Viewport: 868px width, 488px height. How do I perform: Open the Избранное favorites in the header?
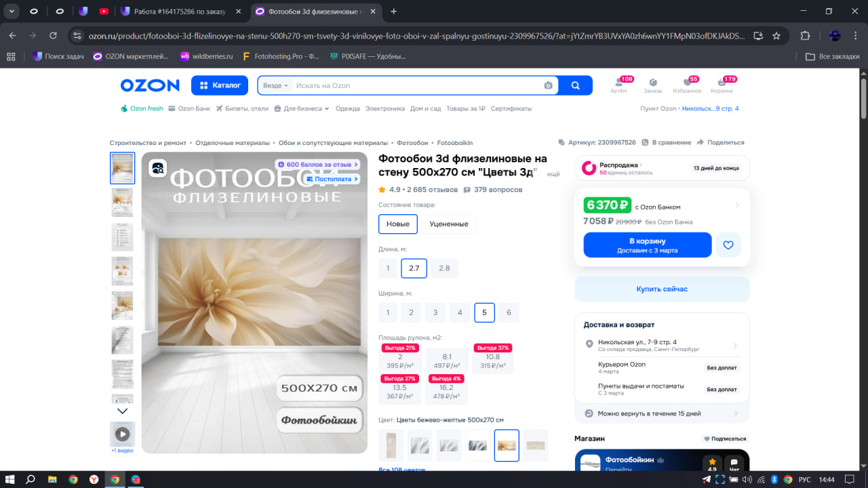687,85
